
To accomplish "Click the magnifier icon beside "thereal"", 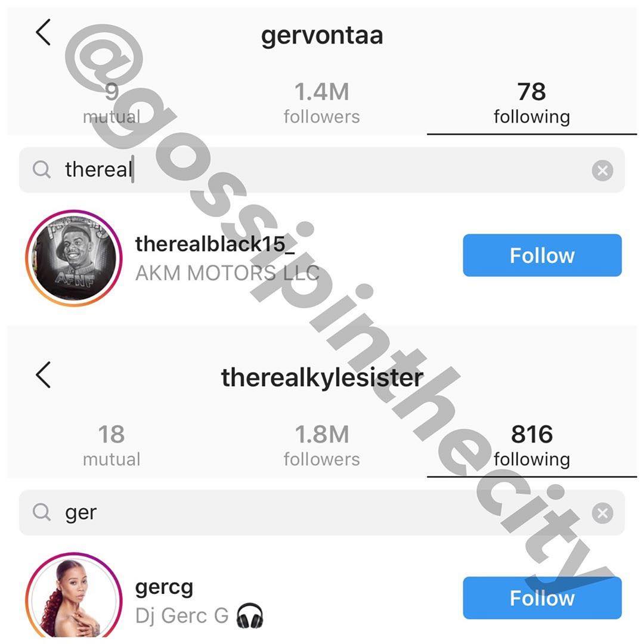I will tap(42, 169).
